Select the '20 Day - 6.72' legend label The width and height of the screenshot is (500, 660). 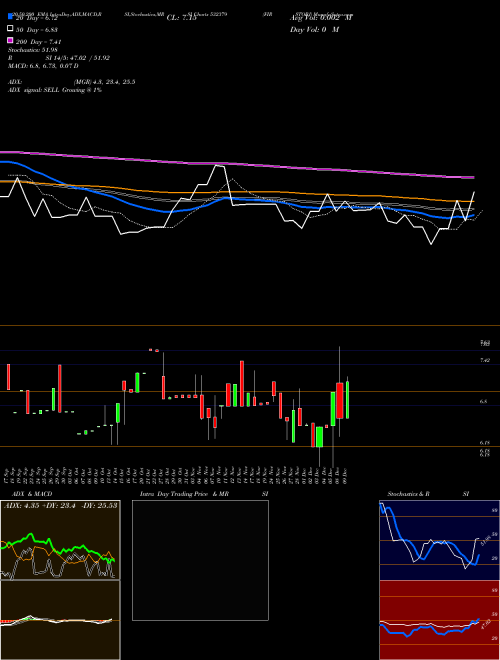(x=36, y=18)
